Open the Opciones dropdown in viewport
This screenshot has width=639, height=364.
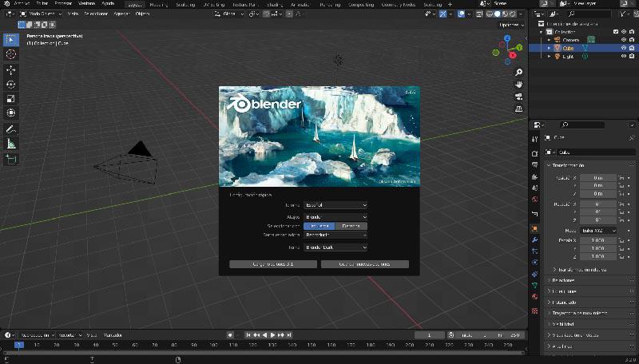pyautogui.click(x=511, y=25)
